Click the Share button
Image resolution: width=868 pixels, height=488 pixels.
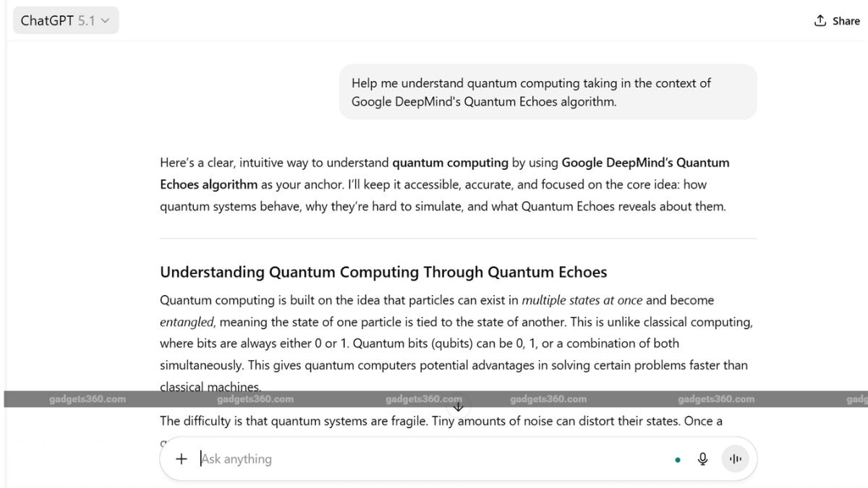pos(837,21)
